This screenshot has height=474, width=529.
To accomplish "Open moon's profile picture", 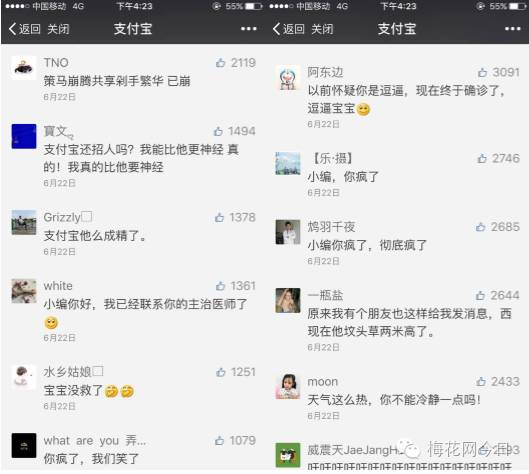I will (x=288, y=387).
